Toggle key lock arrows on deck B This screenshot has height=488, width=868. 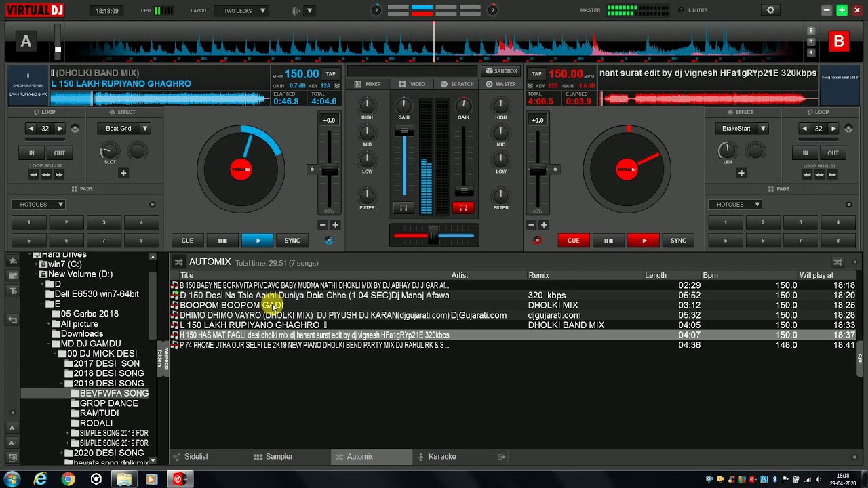(530, 86)
